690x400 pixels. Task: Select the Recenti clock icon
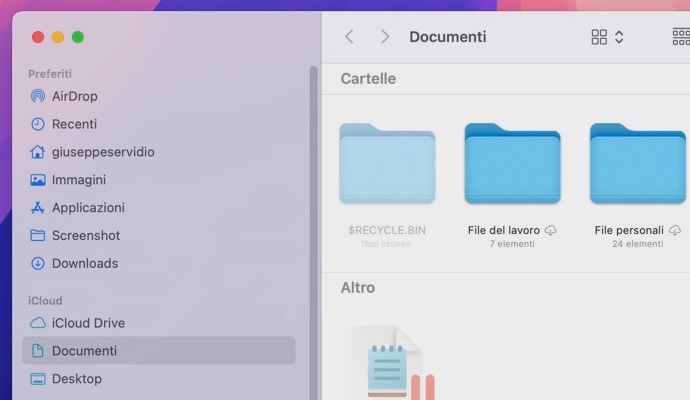pos(38,124)
